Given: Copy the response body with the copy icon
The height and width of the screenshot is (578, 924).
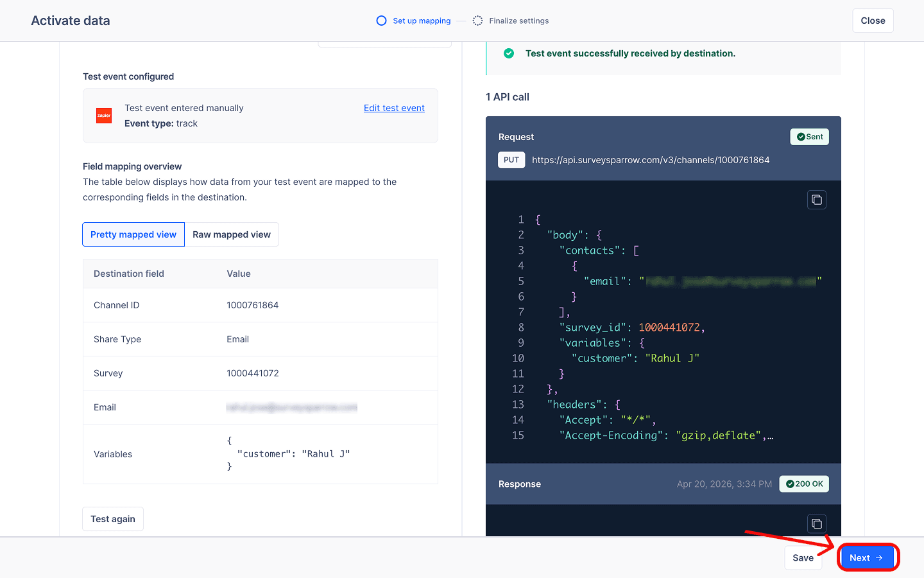Looking at the screenshot, I should point(816,523).
